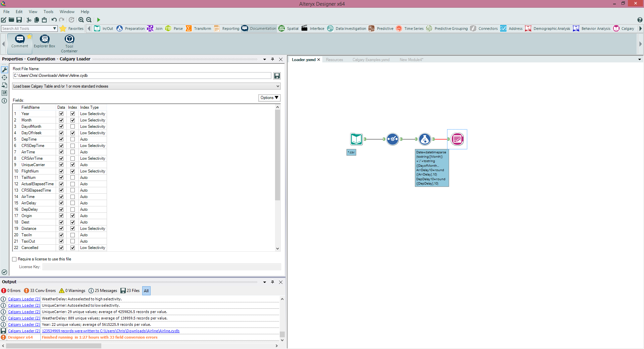Open the Edit menu

[x=19, y=12]
